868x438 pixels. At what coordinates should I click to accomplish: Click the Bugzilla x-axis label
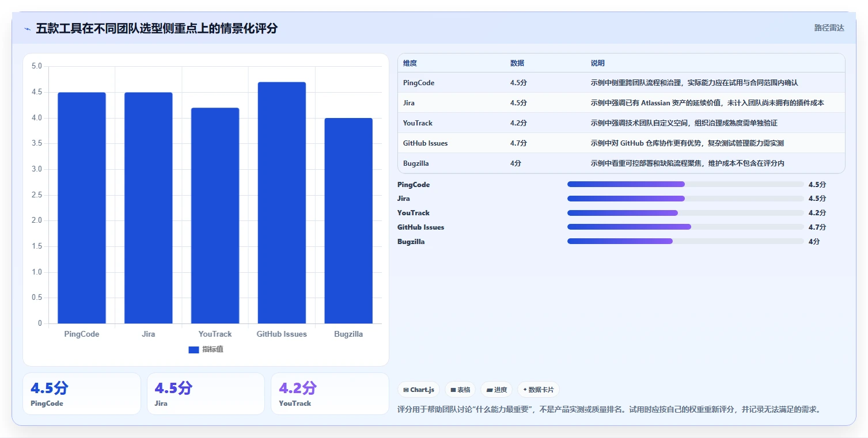pyautogui.click(x=348, y=334)
